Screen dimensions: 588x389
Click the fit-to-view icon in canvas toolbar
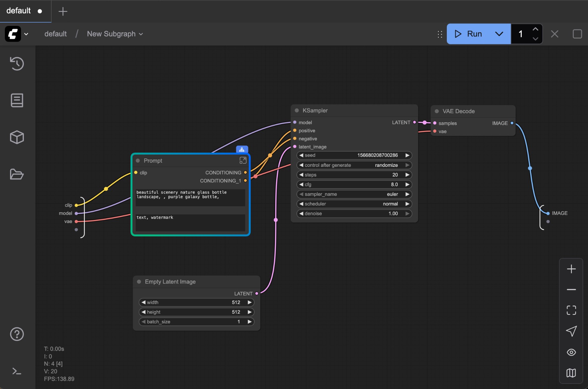pyautogui.click(x=571, y=310)
